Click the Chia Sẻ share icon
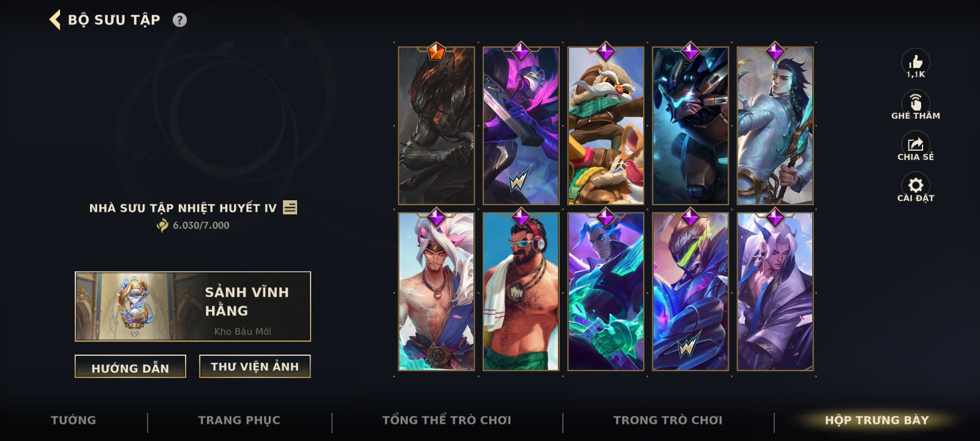Viewport: 980px width, 441px height. pyautogui.click(x=916, y=144)
